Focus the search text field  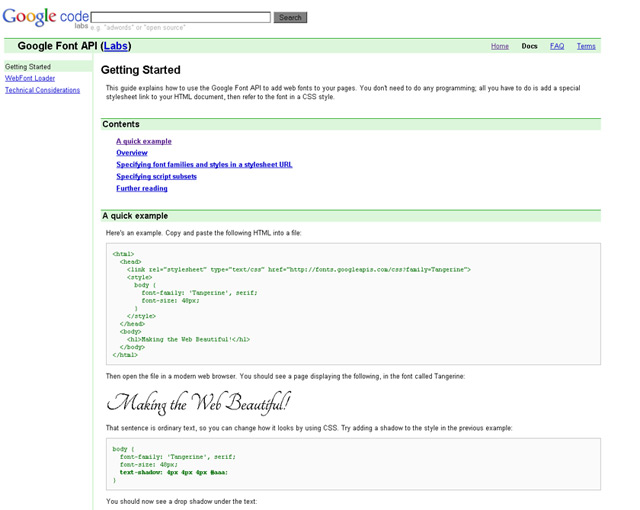pyautogui.click(x=181, y=17)
